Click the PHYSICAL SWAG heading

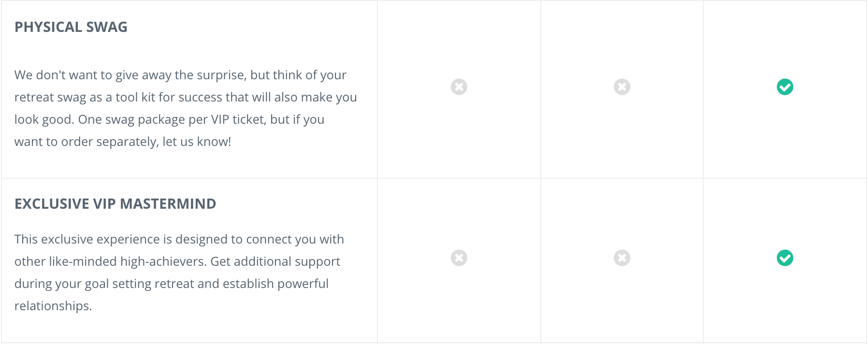point(71,27)
